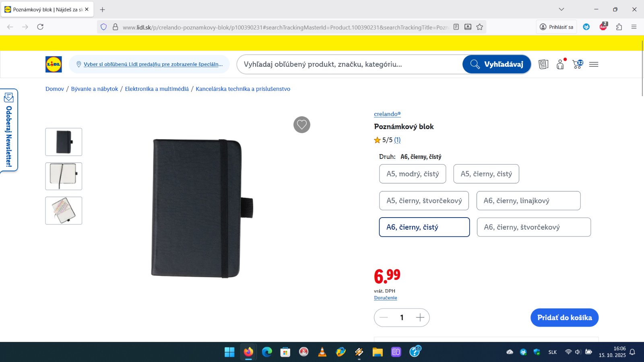Open Bývanie a nábytok breadcrumb
This screenshot has height=362, width=644.
point(95,89)
